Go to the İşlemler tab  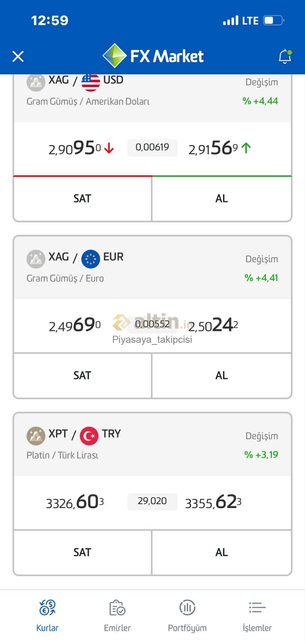tap(257, 616)
